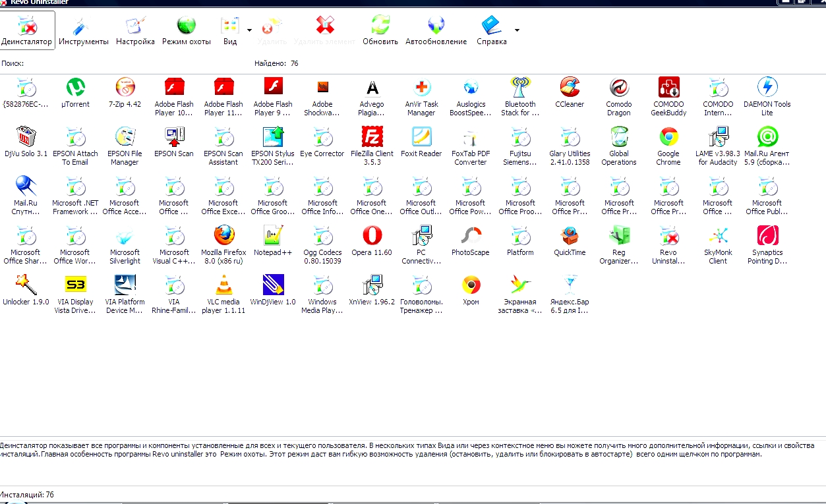
Task: Expand the Вид dropdown arrow
Action: [249, 30]
